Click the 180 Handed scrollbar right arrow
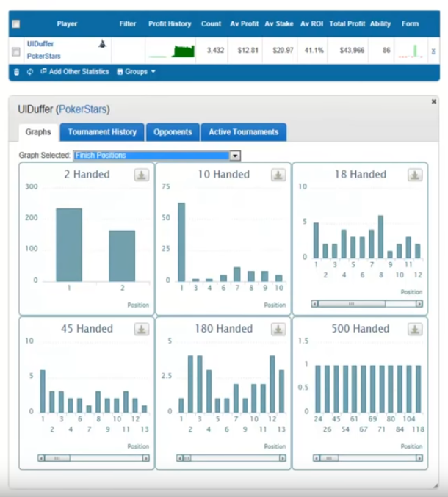Viewport: 448px width, 497px height. [283, 458]
